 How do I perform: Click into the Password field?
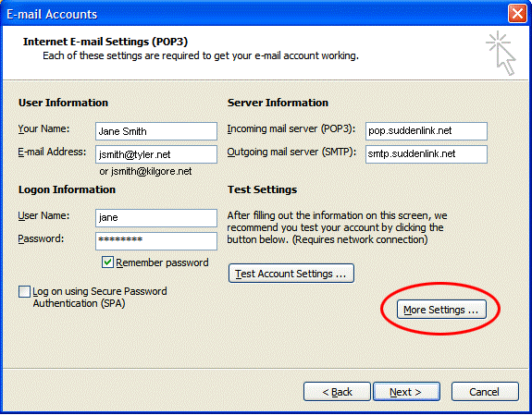pyautogui.click(x=156, y=240)
